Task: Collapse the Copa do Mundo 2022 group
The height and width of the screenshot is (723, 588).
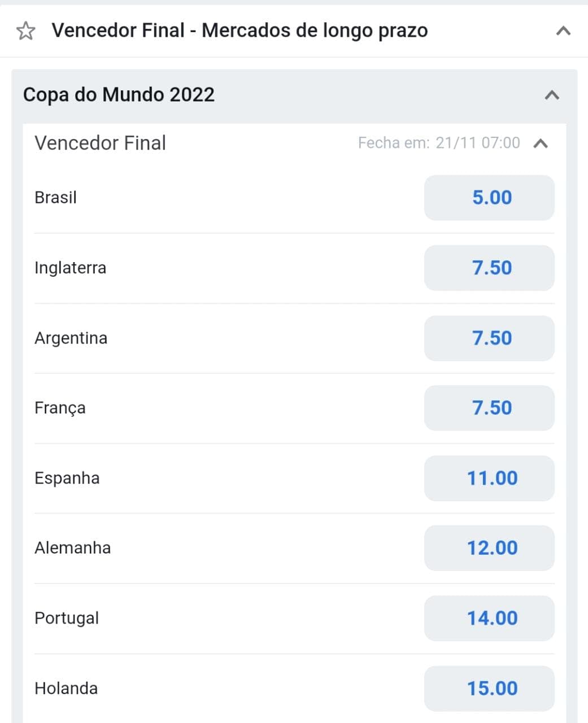Action: [x=552, y=95]
